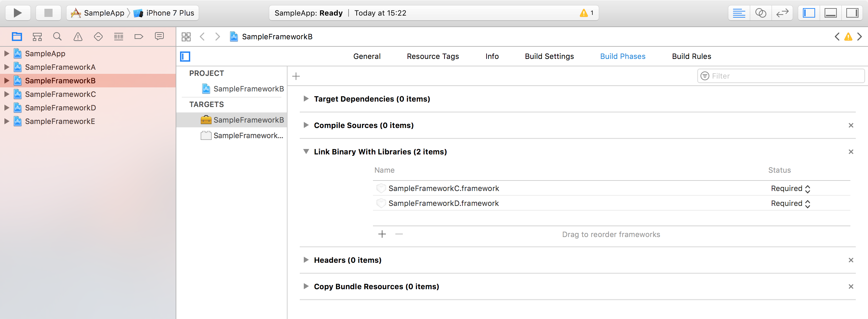Click the jump bar warning triangle

click(x=848, y=37)
